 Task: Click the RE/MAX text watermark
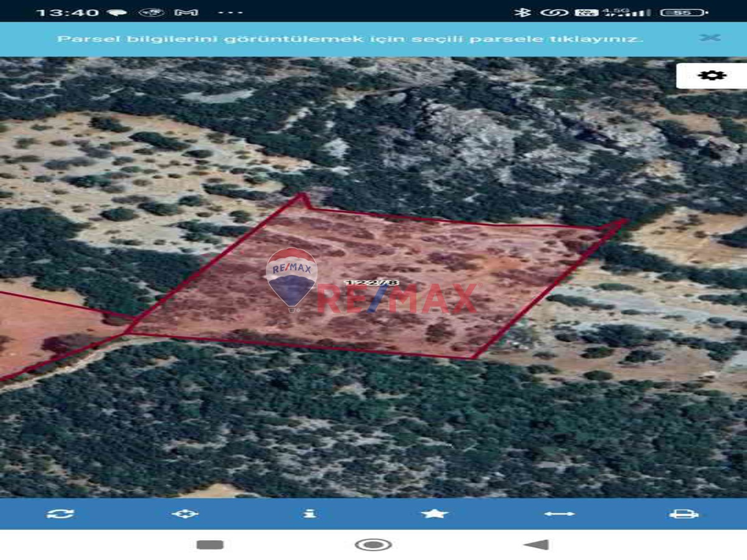click(x=398, y=299)
